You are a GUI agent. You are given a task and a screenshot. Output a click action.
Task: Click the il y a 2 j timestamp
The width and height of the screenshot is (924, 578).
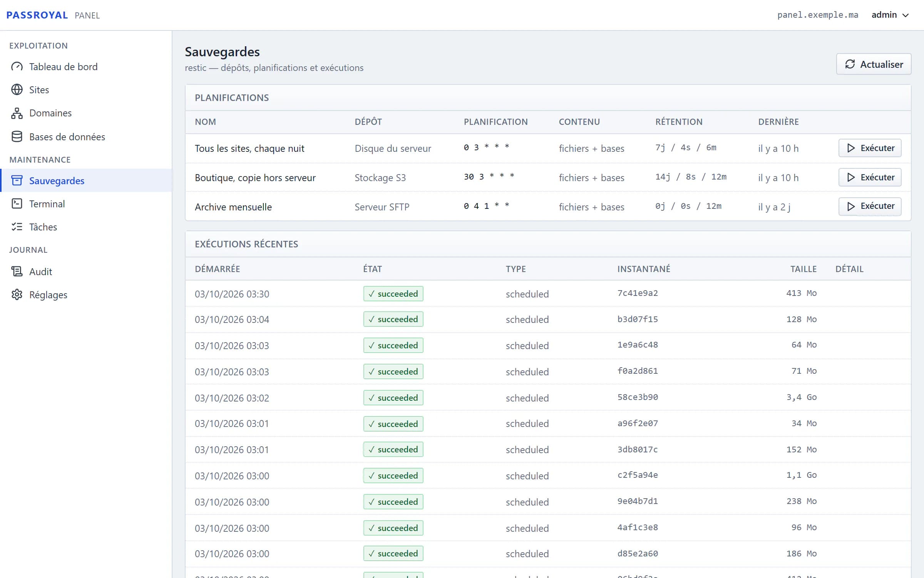(774, 207)
